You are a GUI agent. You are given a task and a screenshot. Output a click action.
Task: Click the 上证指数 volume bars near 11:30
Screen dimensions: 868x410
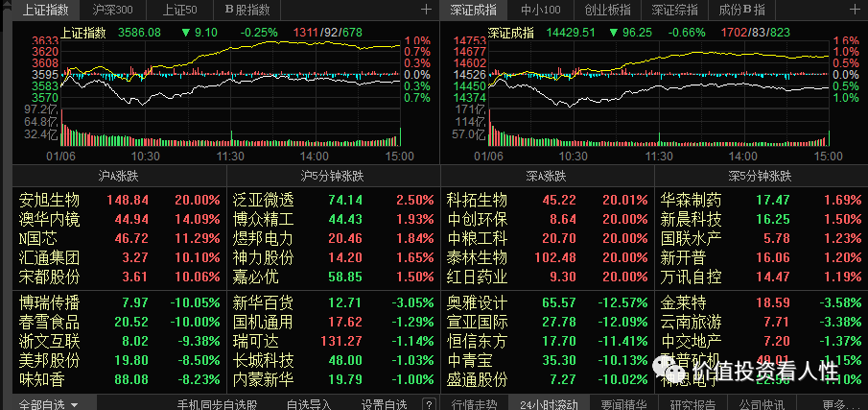(231, 138)
